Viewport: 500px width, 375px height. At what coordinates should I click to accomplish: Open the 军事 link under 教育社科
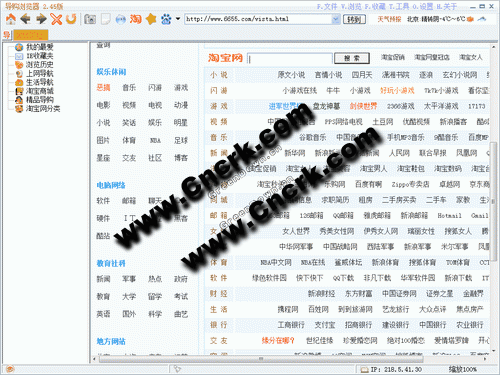click(129, 279)
